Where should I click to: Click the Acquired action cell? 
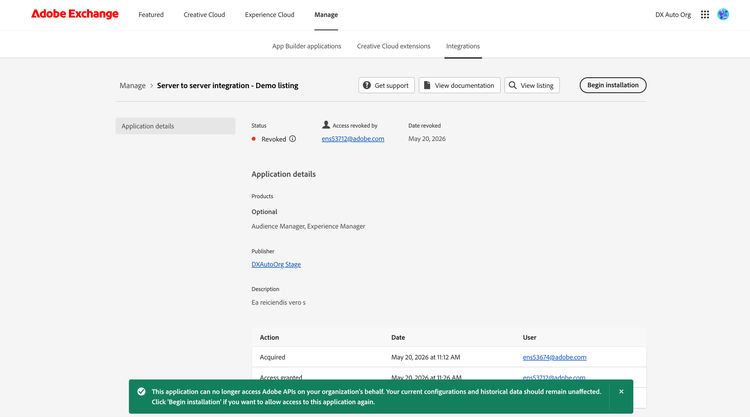point(272,357)
